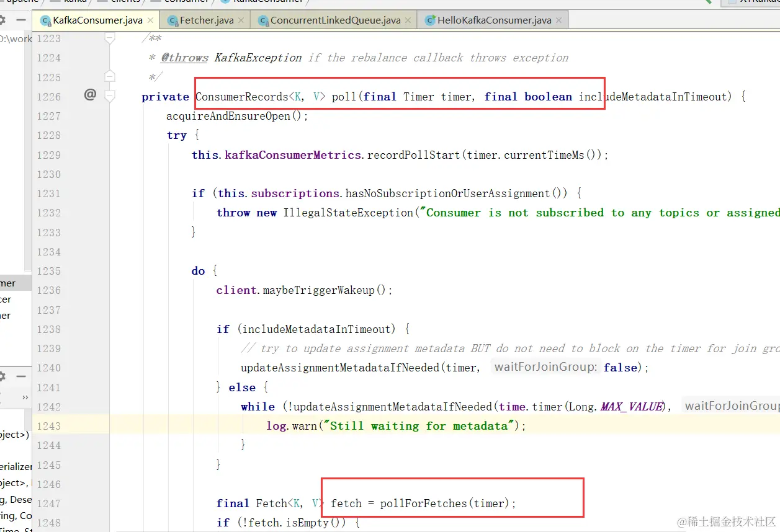Click line number 1235 in the gutter
Screen dimensions: 780x532
[48, 271]
